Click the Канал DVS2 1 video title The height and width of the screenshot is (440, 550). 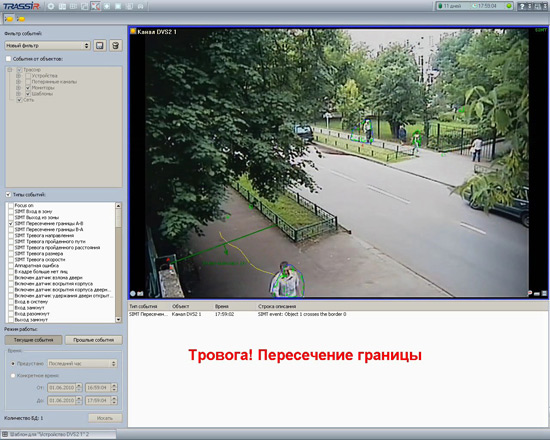point(157,32)
